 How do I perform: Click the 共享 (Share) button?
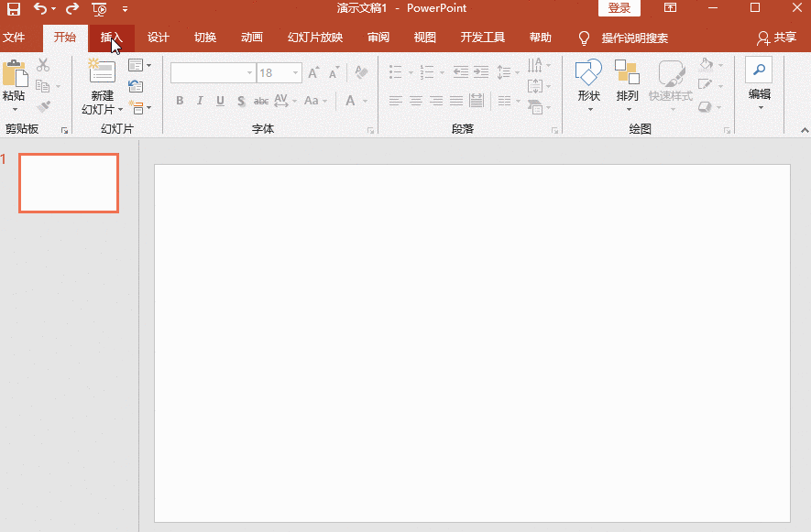click(776, 38)
